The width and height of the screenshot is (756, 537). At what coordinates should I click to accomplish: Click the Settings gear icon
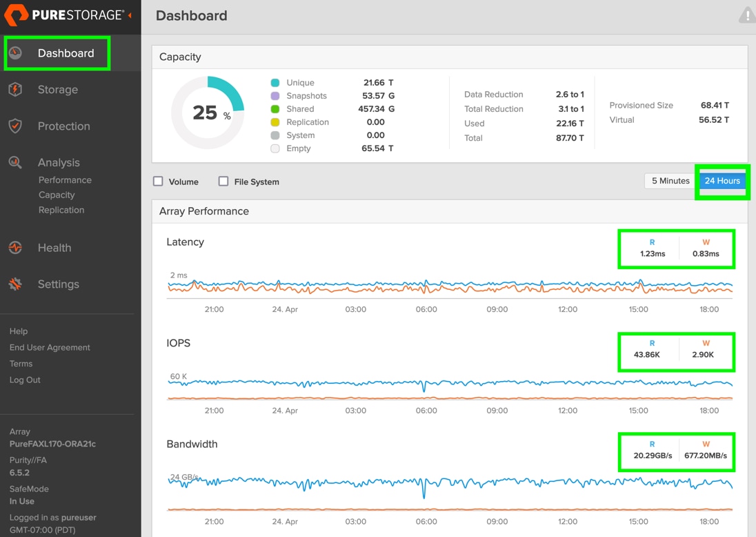tap(16, 284)
